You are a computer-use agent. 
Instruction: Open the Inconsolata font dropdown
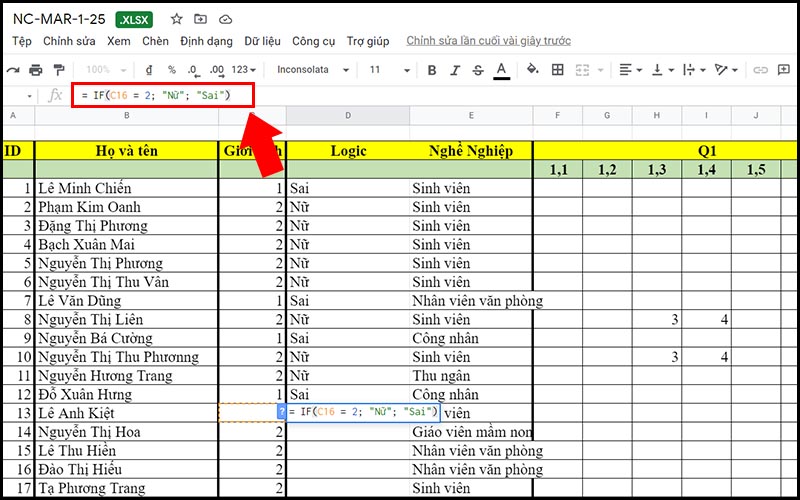point(313,70)
